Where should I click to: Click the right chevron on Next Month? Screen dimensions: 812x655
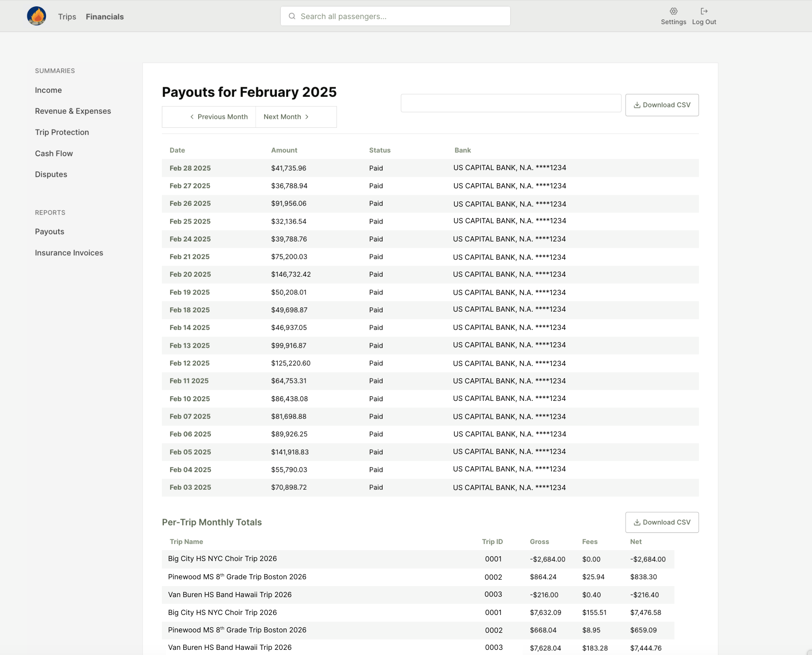pos(307,117)
